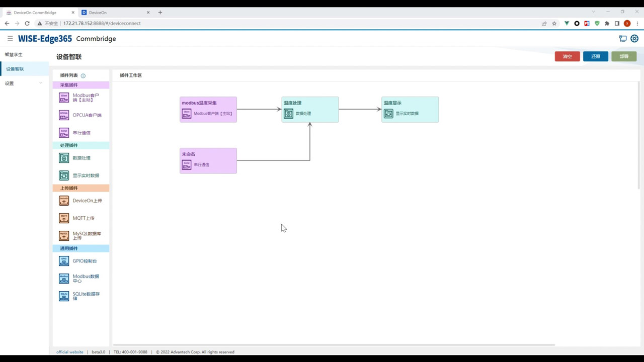Viewport: 644px width, 362px height.
Task: Pick the Modbus数据中心 plugin icon
Action: point(64,279)
